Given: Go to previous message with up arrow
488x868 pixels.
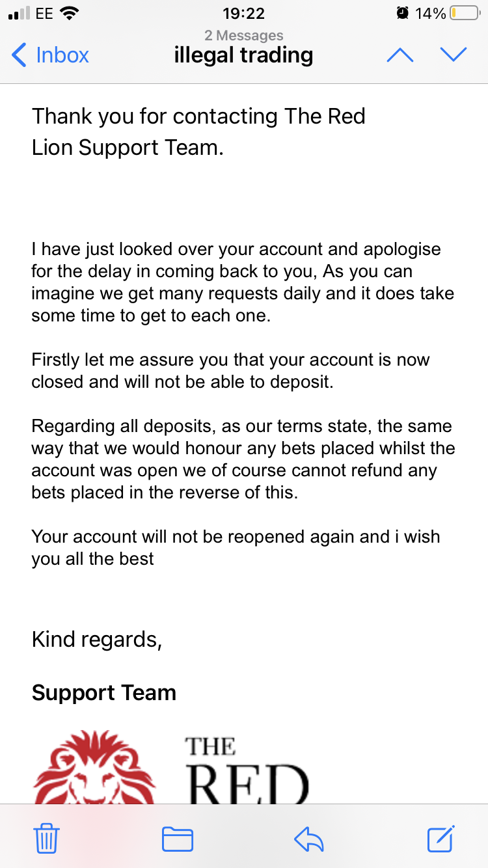Looking at the screenshot, I should (x=400, y=55).
